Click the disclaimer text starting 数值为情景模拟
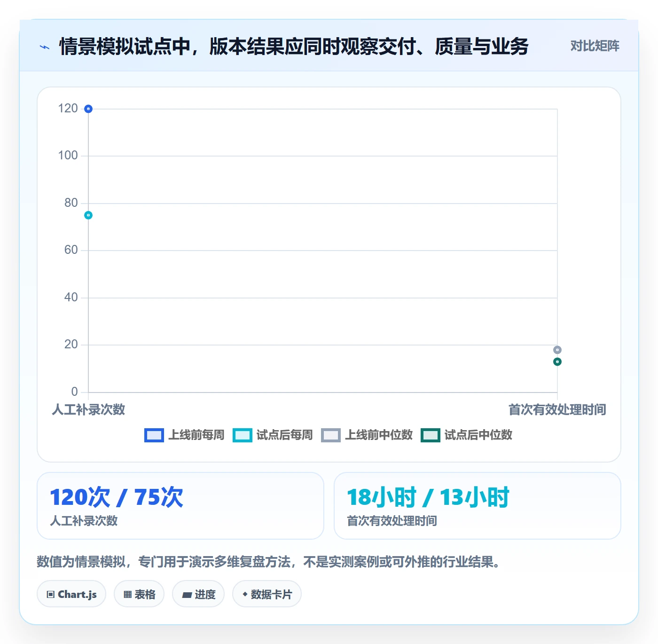Viewport: 658px width, 644px height. click(x=270, y=562)
